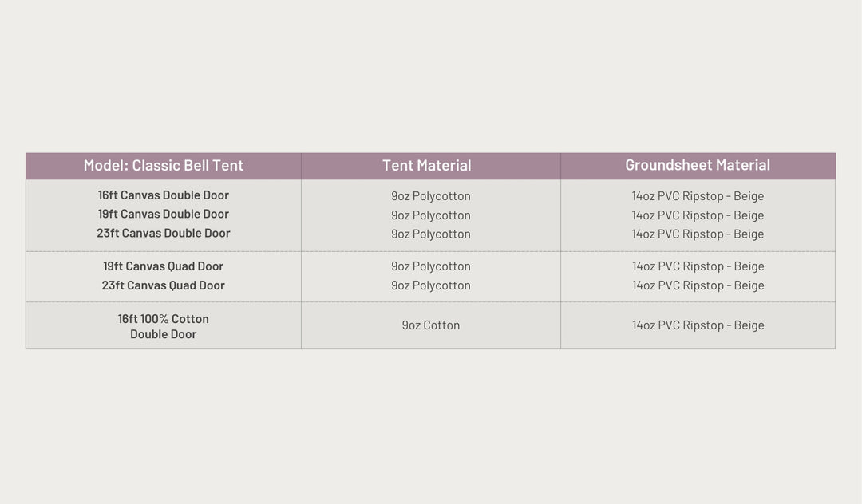Click groundsheet material for 23ft Canvas Quad Door
The width and height of the screenshot is (862, 504).
pos(698,285)
